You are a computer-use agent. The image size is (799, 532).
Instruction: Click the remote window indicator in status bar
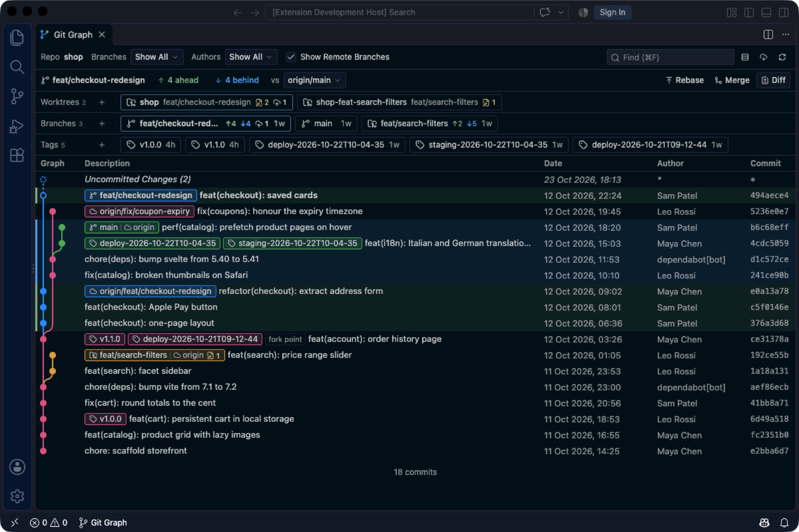(14, 523)
